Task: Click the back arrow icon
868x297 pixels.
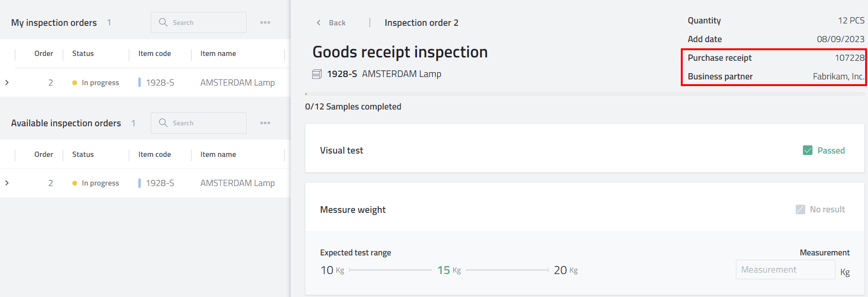Action: (x=319, y=23)
